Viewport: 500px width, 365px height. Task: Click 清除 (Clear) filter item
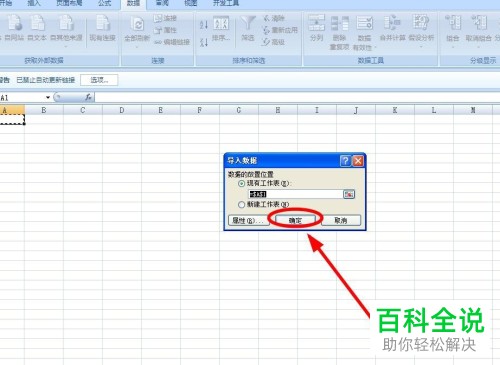[274, 18]
